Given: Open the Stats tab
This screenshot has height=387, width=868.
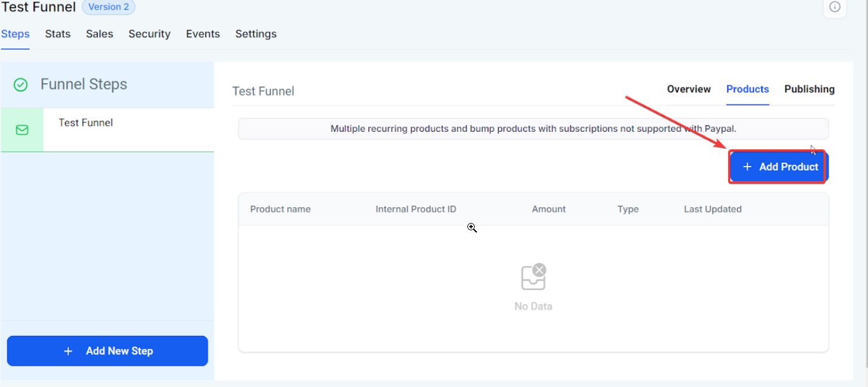Looking at the screenshot, I should tap(58, 34).
